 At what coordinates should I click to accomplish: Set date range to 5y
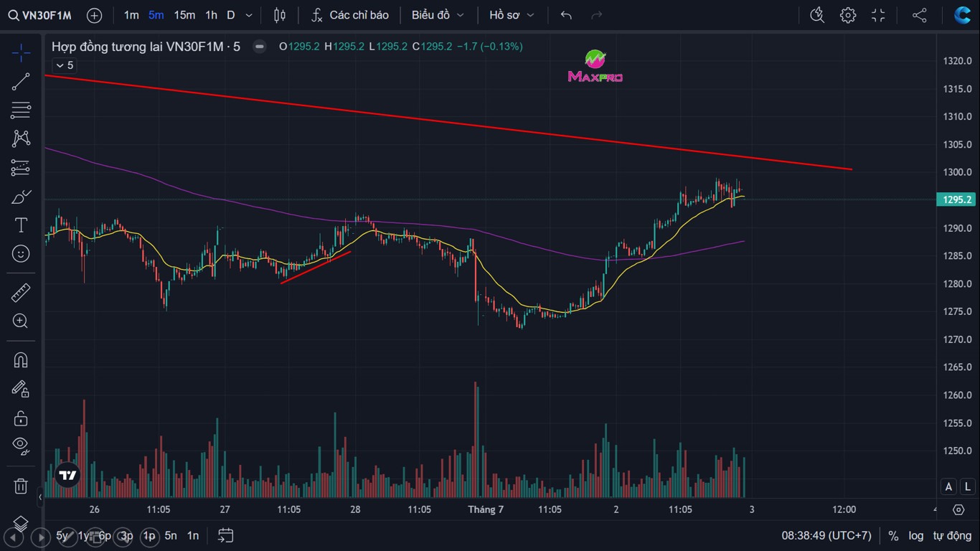(x=63, y=536)
